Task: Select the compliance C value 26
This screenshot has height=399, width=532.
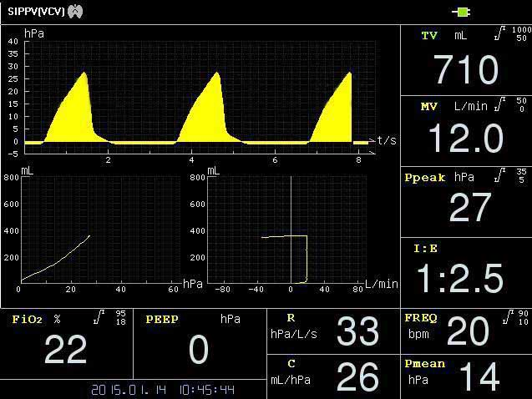Action: tap(357, 376)
